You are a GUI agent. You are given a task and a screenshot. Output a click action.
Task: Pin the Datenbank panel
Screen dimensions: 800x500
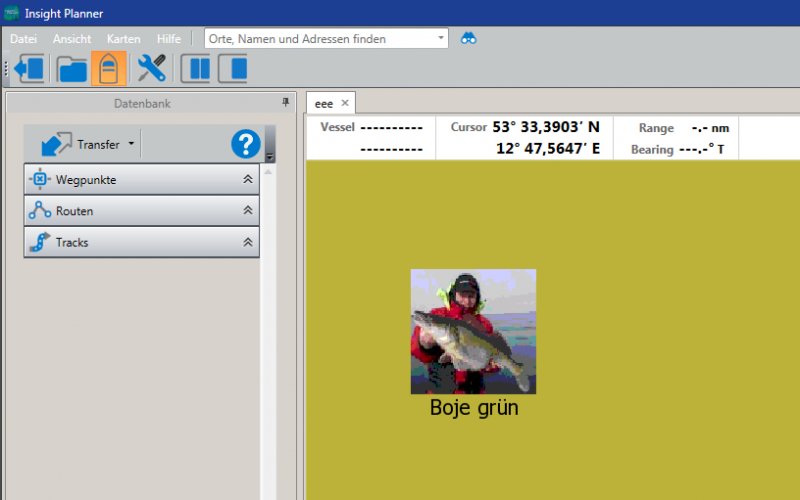coord(285,102)
